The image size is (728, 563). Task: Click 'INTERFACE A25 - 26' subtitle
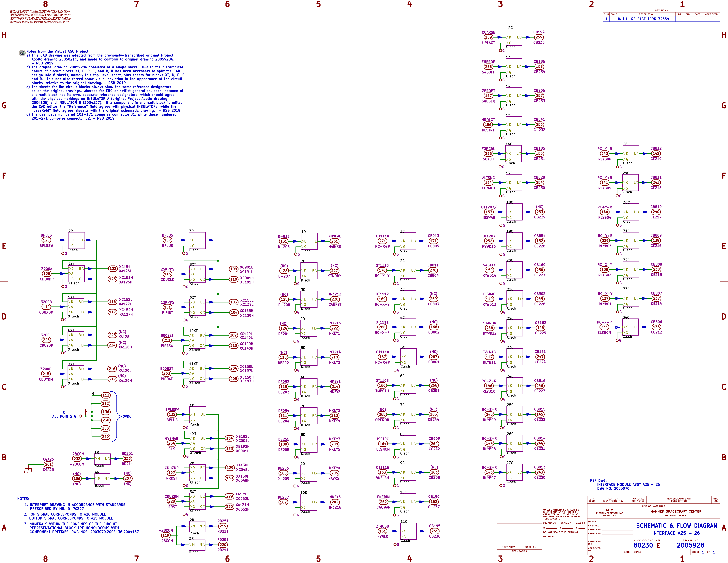pyautogui.click(x=676, y=533)
